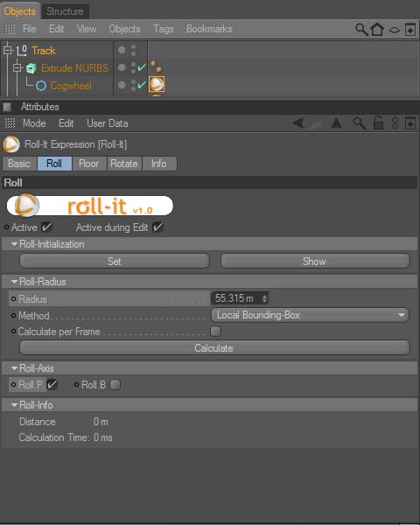Toggle Active during Edit checkbox
This screenshot has width=420, height=525.
tap(157, 227)
